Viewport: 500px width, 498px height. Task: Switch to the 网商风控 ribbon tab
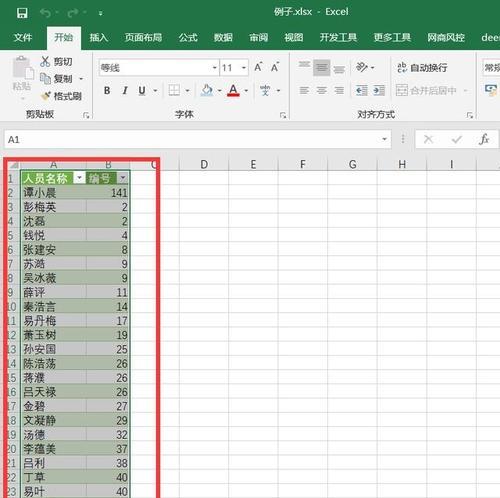446,37
